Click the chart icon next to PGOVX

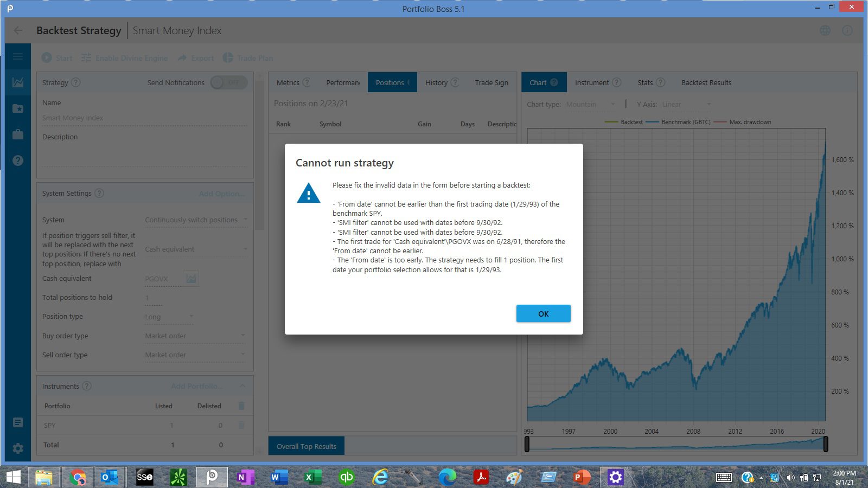coord(191,279)
